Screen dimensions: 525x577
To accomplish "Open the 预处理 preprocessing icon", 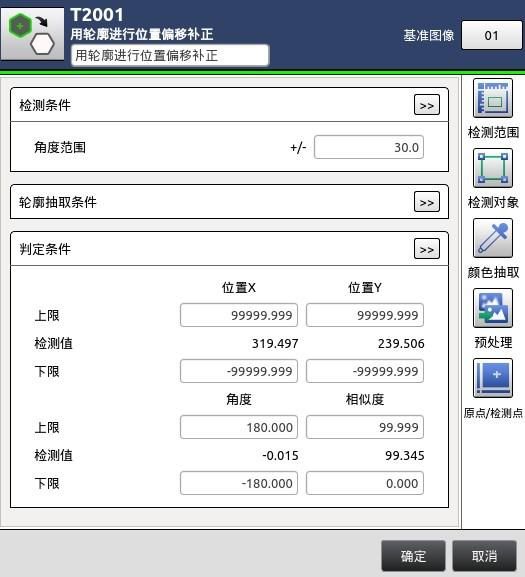I will pos(493,308).
